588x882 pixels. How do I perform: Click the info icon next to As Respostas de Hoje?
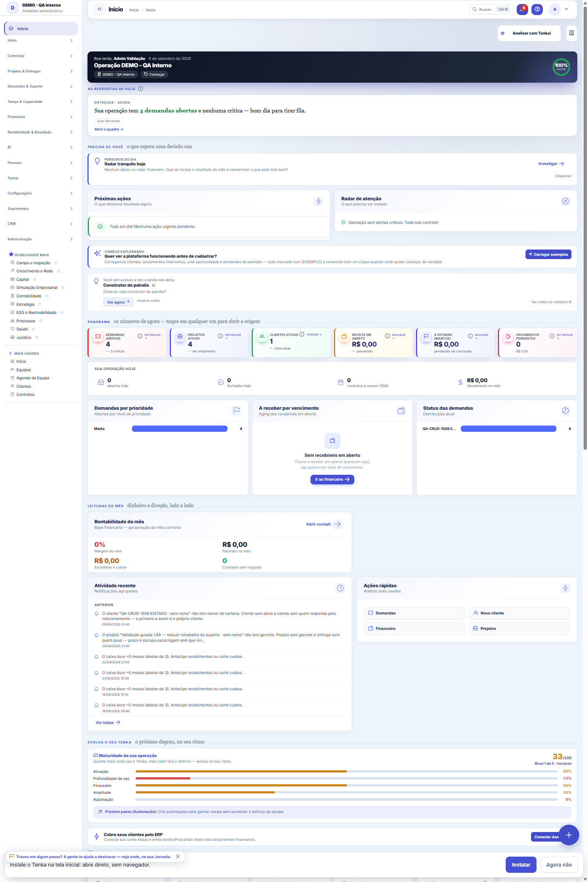[x=141, y=89]
